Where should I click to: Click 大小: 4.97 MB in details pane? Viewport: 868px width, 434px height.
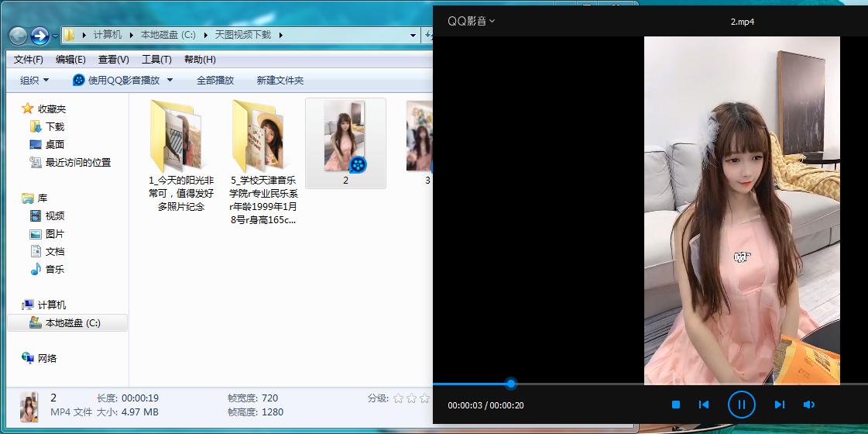pyautogui.click(x=128, y=412)
